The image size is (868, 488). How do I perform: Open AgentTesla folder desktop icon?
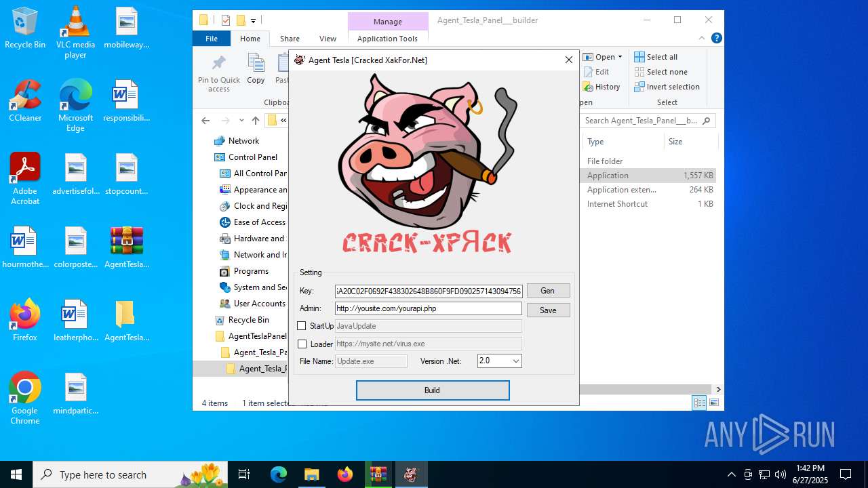point(126,321)
